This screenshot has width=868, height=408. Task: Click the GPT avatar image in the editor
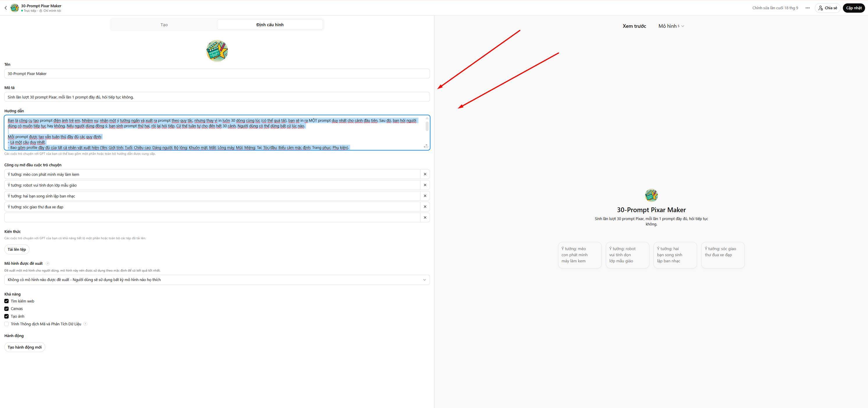(x=217, y=51)
